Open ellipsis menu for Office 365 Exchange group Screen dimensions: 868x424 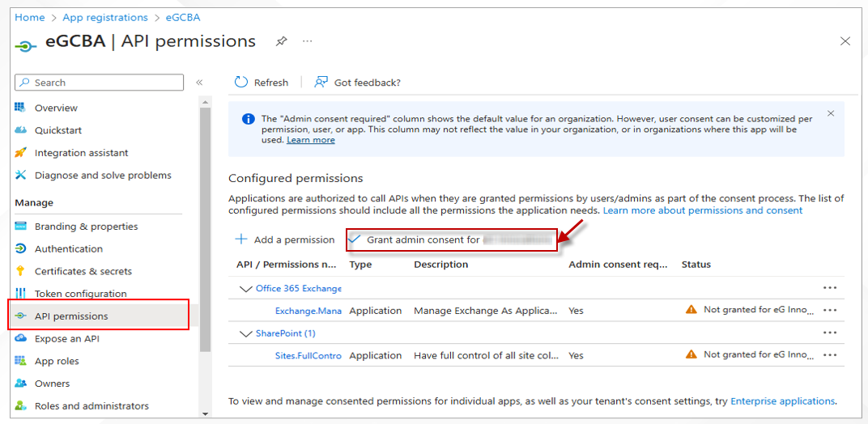830,288
